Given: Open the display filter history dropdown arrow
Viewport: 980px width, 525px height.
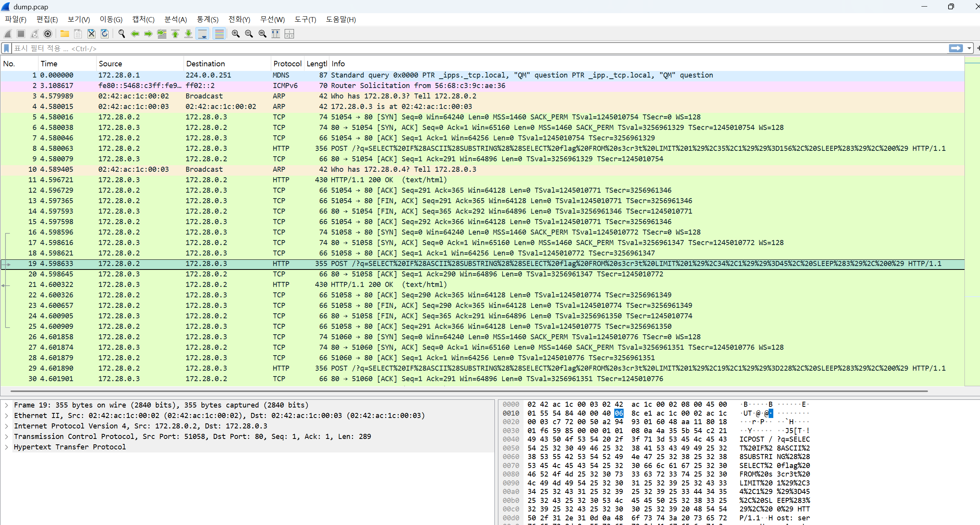Looking at the screenshot, I should (x=969, y=48).
